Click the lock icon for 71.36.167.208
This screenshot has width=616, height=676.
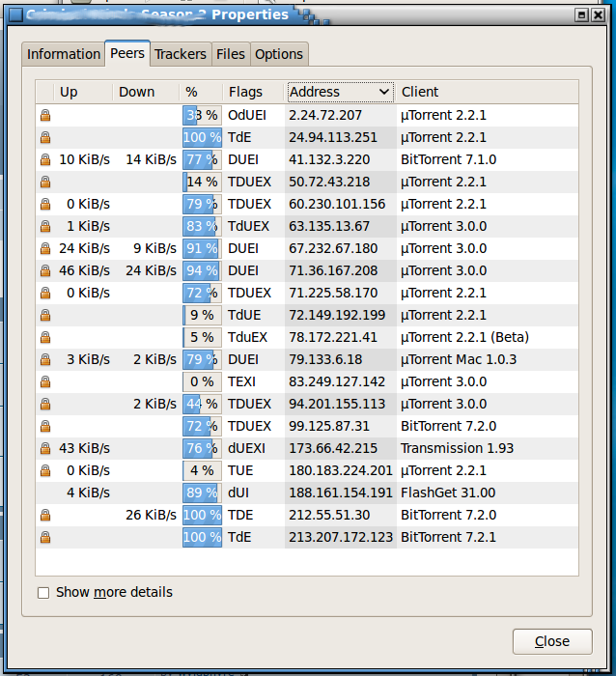pyautogui.click(x=45, y=270)
